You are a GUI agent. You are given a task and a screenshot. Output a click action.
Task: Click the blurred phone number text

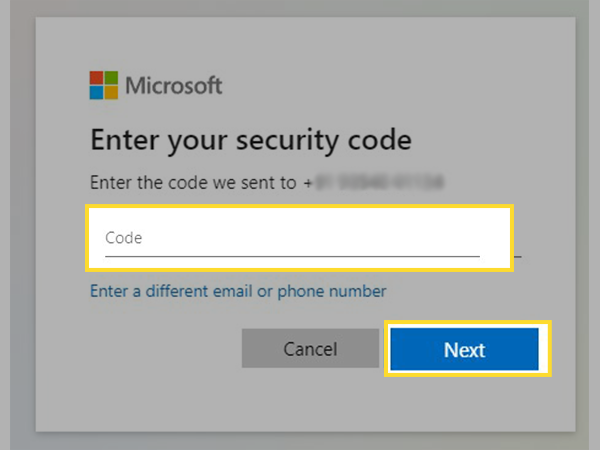379,182
